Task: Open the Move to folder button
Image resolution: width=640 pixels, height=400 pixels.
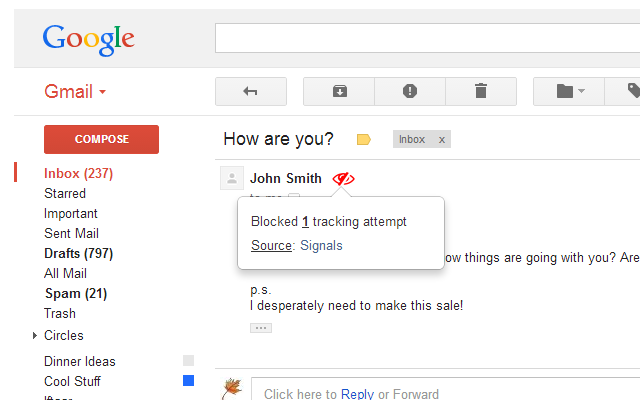Action: 569,91
